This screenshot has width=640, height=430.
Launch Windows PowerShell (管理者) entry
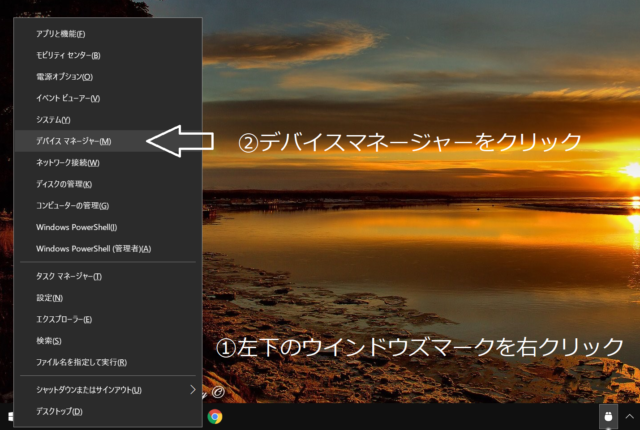tap(108, 248)
